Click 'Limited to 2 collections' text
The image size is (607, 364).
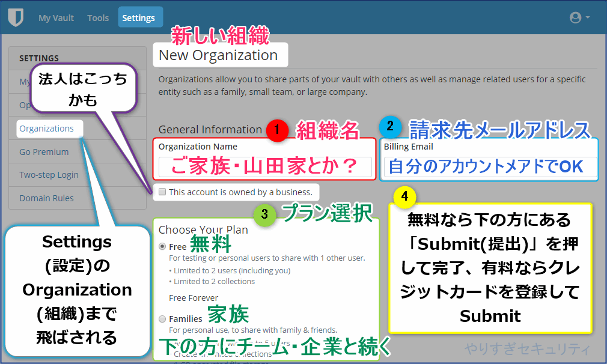214,281
